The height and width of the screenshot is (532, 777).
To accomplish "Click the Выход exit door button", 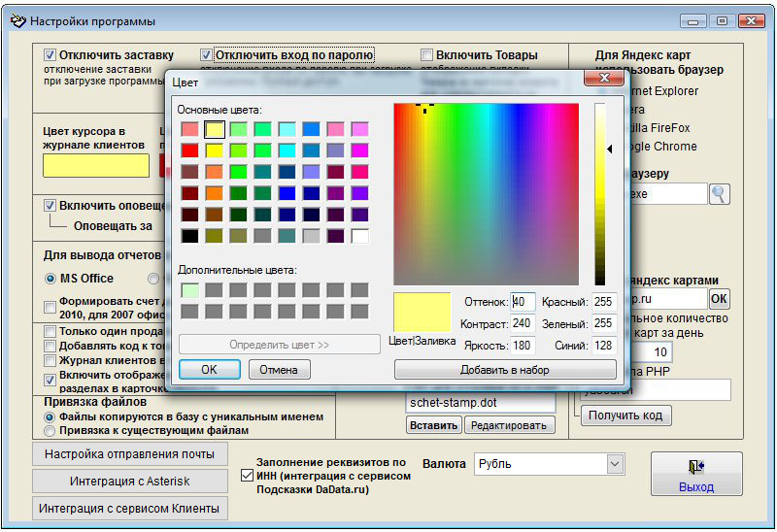I will click(695, 474).
